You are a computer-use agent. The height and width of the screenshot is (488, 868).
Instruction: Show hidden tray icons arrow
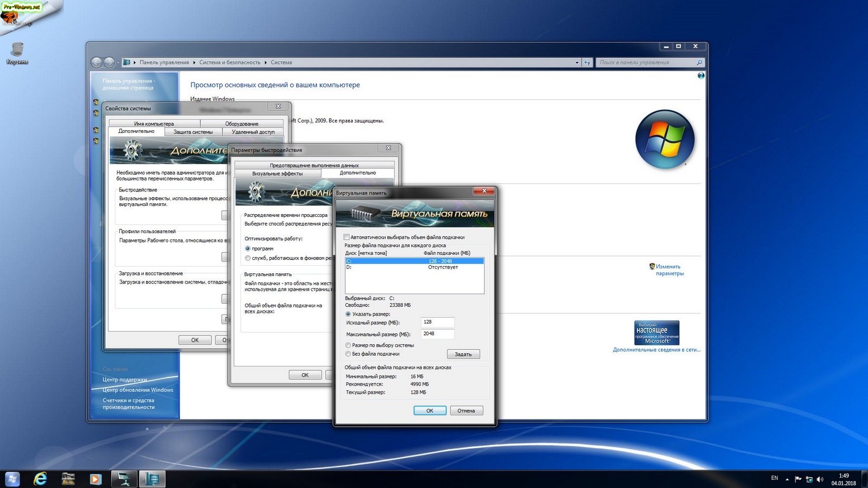point(787,479)
